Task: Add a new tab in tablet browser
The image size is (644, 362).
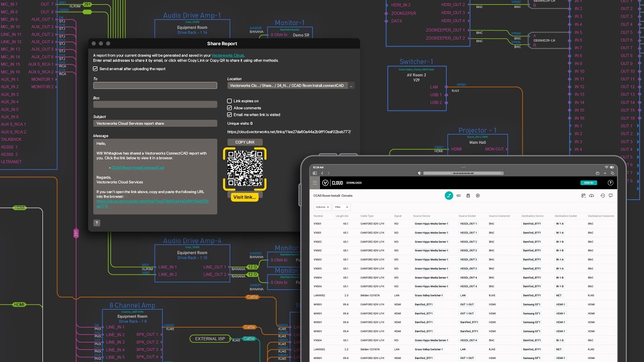Action: [605, 173]
